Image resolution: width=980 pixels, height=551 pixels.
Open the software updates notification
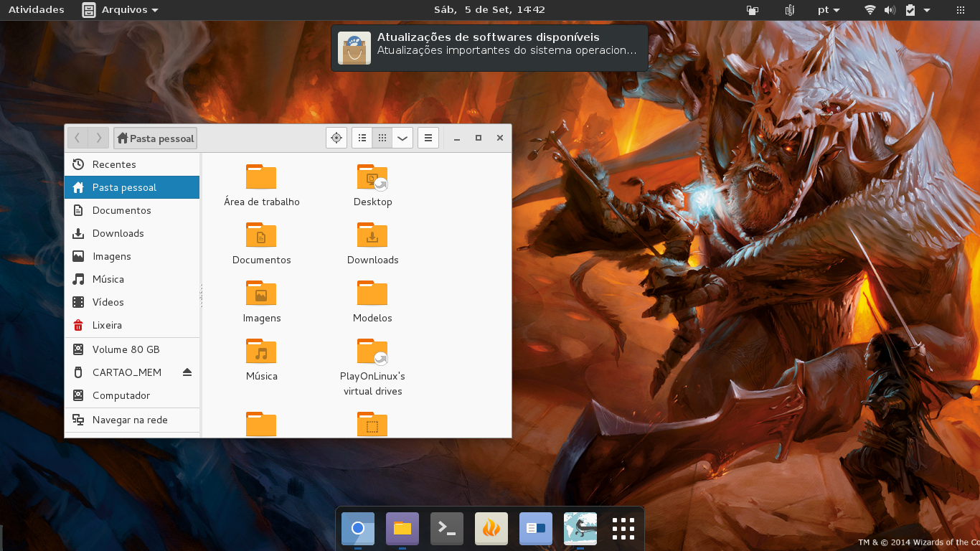point(489,47)
